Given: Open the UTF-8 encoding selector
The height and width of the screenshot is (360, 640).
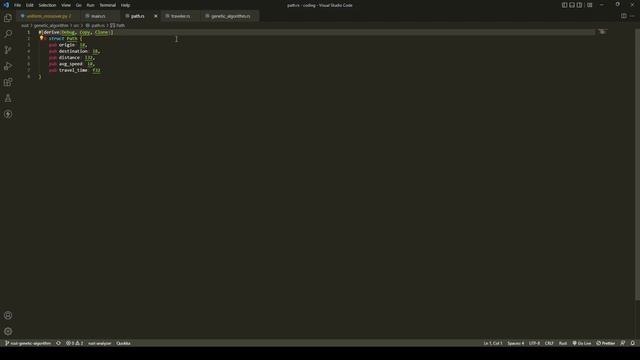Looking at the screenshot, I should tap(534, 343).
